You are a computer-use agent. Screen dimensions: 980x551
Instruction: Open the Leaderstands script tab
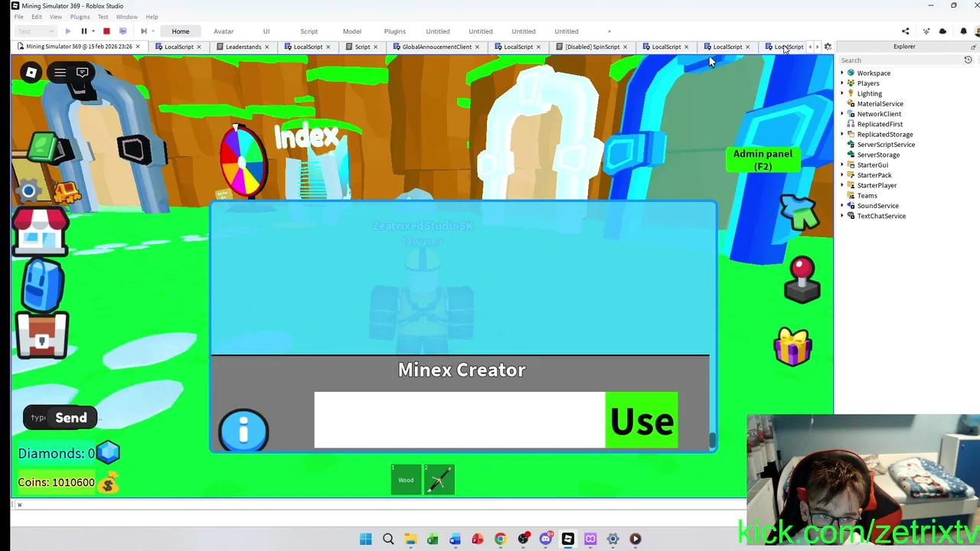pos(243,47)
